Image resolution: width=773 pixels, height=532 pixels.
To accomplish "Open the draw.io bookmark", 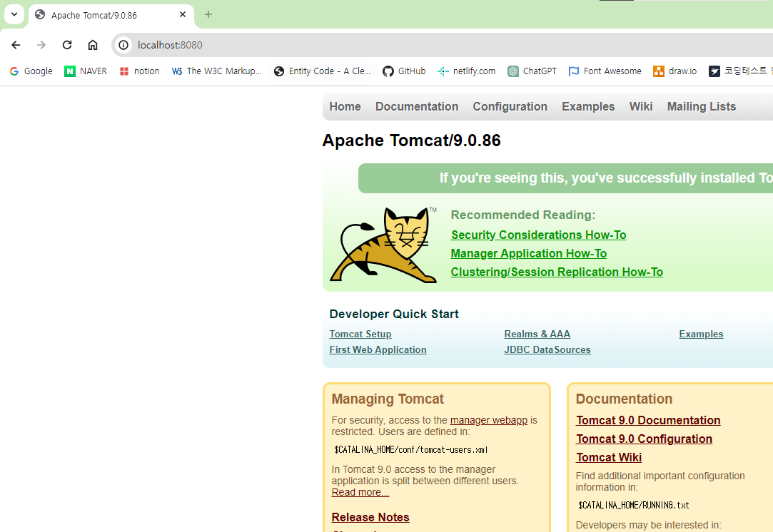I will pos(675,71).
